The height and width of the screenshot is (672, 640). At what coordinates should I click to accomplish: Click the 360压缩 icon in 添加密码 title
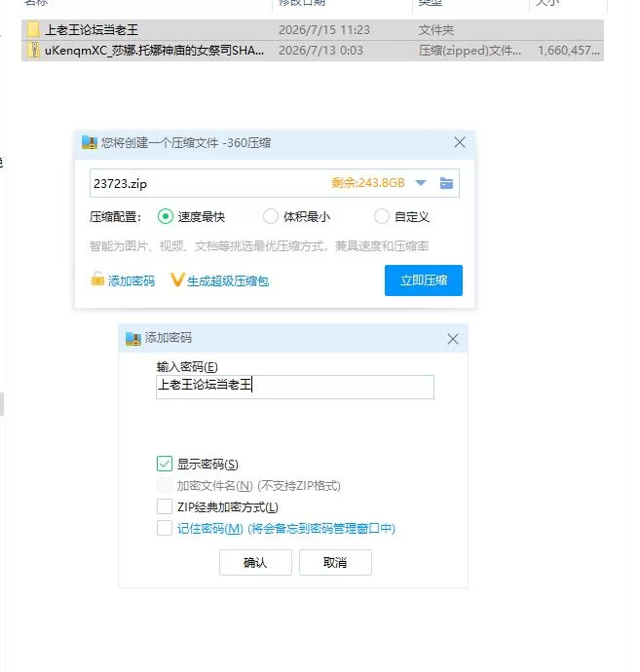[132, 339]
